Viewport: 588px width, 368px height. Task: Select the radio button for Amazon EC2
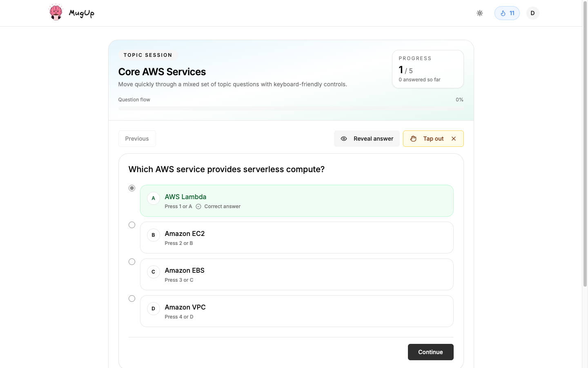coord(132,225)
